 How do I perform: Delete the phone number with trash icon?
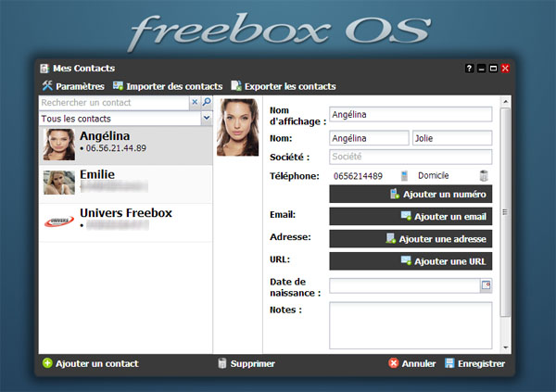pos(484,176)
